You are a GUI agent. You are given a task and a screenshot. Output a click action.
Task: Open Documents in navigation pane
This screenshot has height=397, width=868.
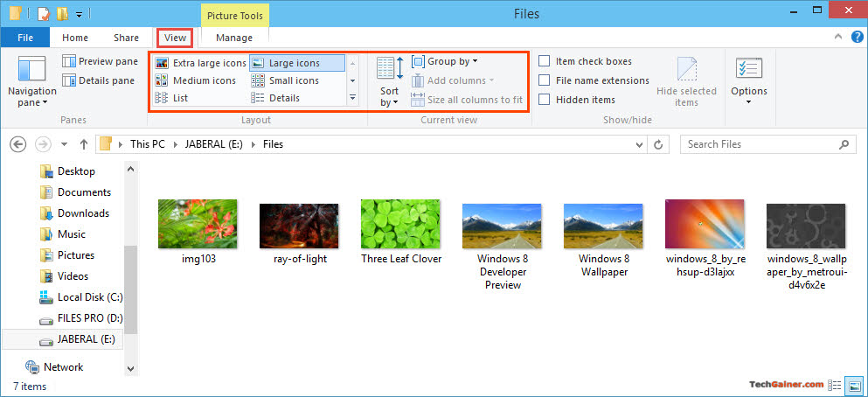(x=75, y=192)
